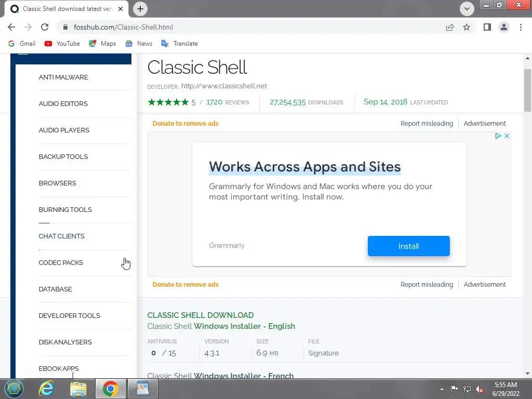Download Classic Shell Windows Installer - English
Image resolution: width=532 pixels, height=399 pixels.
click(221, 326)
